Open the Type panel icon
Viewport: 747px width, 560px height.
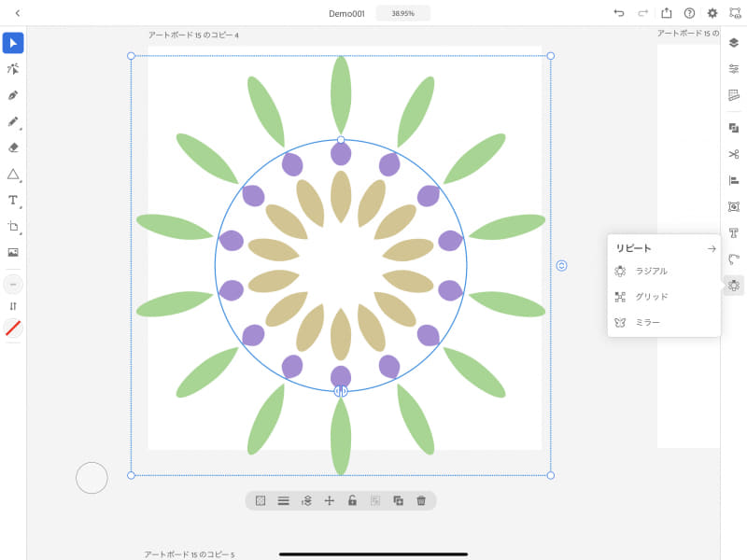point(734,232)
